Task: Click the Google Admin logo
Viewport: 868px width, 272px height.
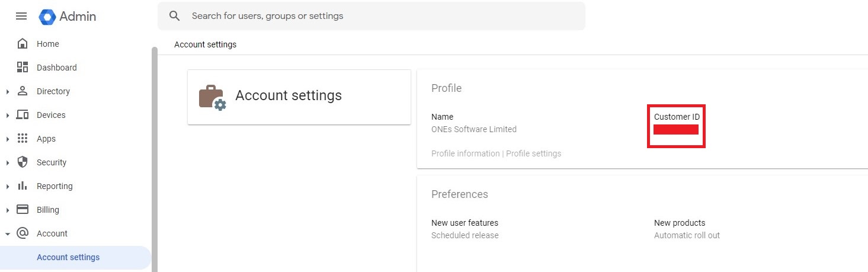Action: [47, 17]
